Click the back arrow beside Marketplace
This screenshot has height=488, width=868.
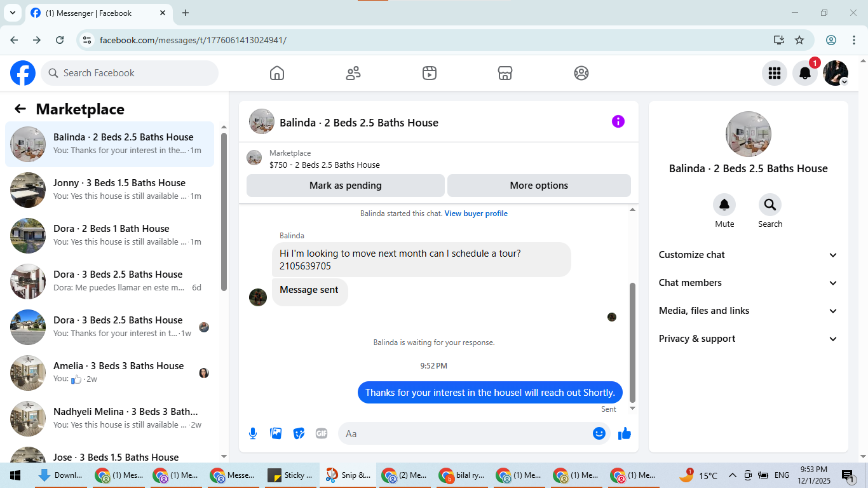[20, 109]
